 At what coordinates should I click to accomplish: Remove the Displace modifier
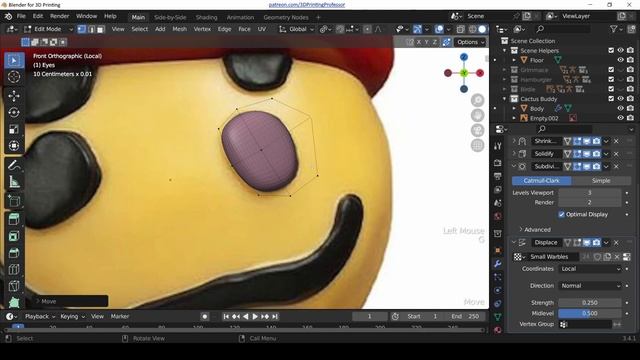click(616, 243)
